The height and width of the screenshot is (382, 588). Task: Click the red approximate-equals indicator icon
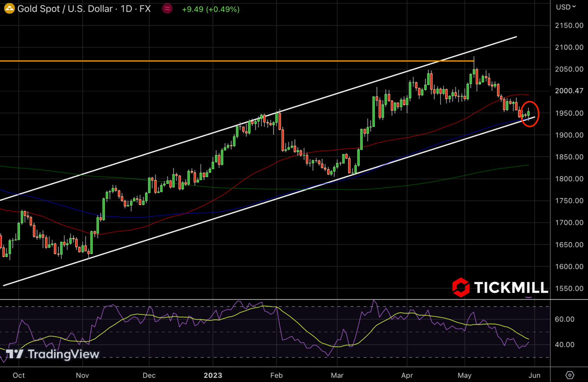pyautogui.click(x=167, y=9)
